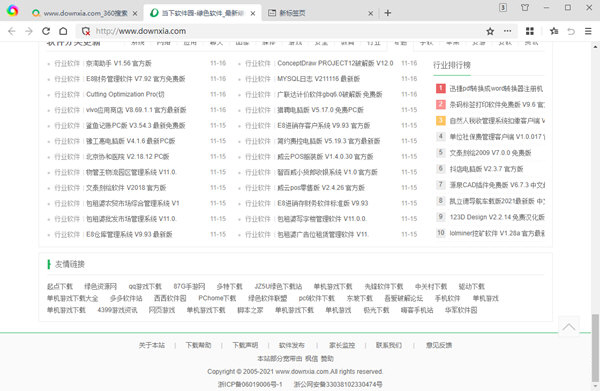Viewport: 600px width, 391px height.
Task: Open 下载声明 footer link
Action: 245,345
